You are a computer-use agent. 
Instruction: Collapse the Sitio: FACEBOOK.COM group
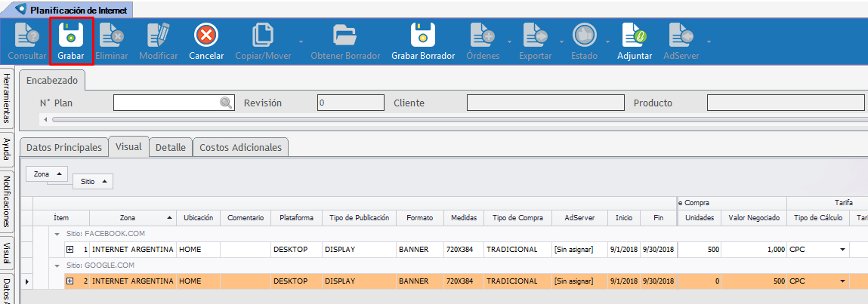57,235
